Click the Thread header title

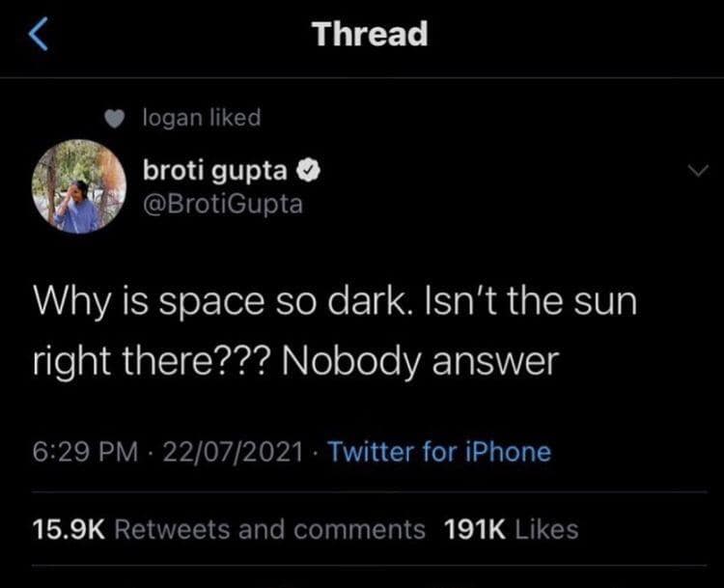point(370,35)
